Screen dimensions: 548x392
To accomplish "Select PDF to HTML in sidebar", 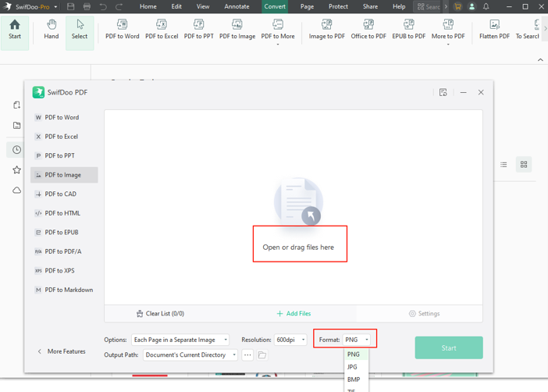I will pyautogui.click(x=64, y=213).
